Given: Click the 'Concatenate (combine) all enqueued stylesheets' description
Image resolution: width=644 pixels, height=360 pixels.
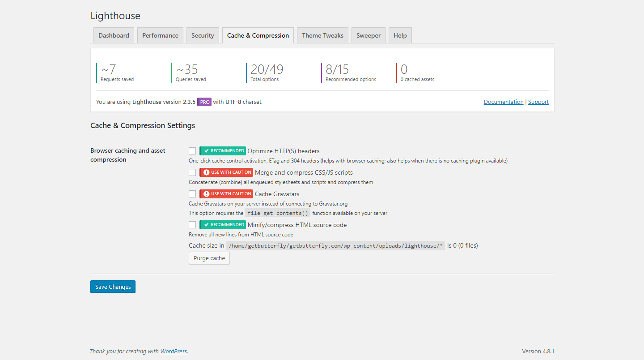Looking at the screenshot, I should pos(281,182).
